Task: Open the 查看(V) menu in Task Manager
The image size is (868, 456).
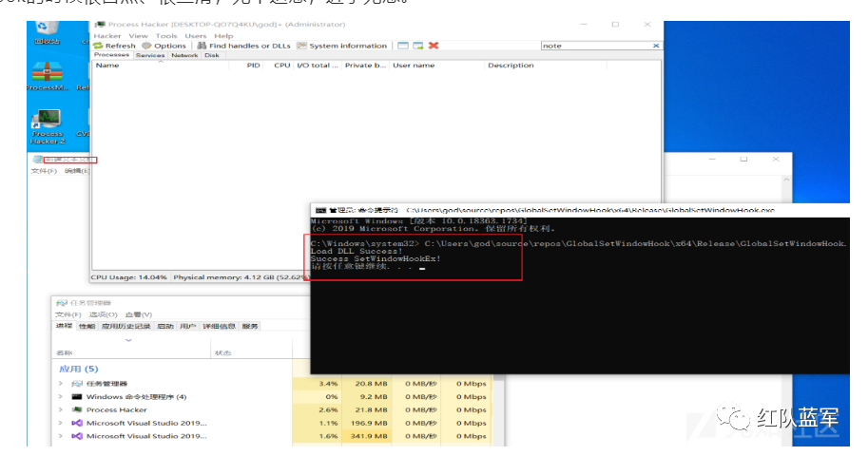Action: point(139,314)
